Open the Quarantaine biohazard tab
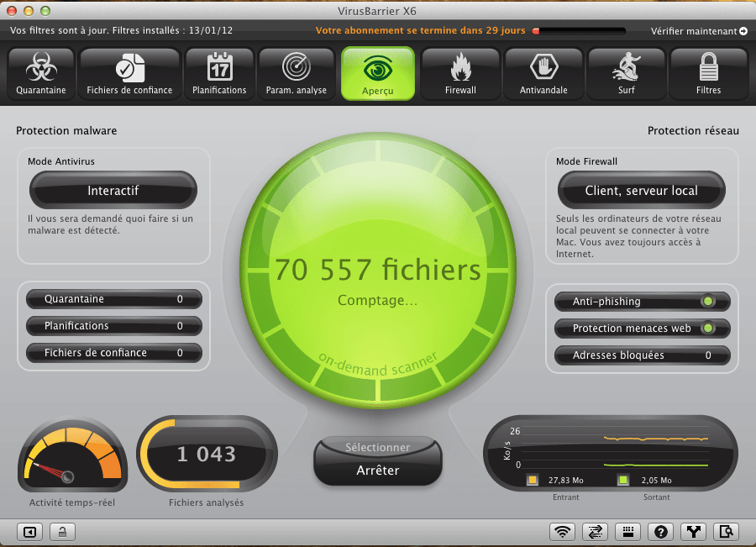 [41, 73]
